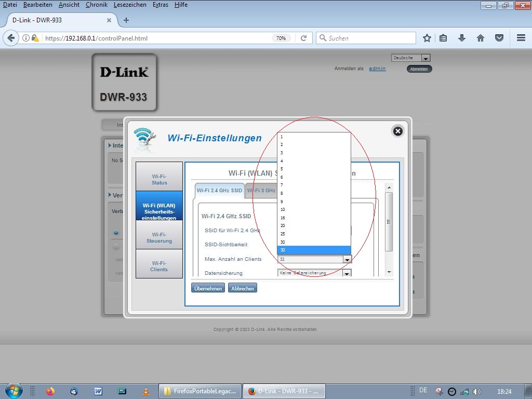Switch to the Wi-Fi 5 GHz tab
Image resolution: width=532 pixels, height=399 pixels.
(261, 190)
